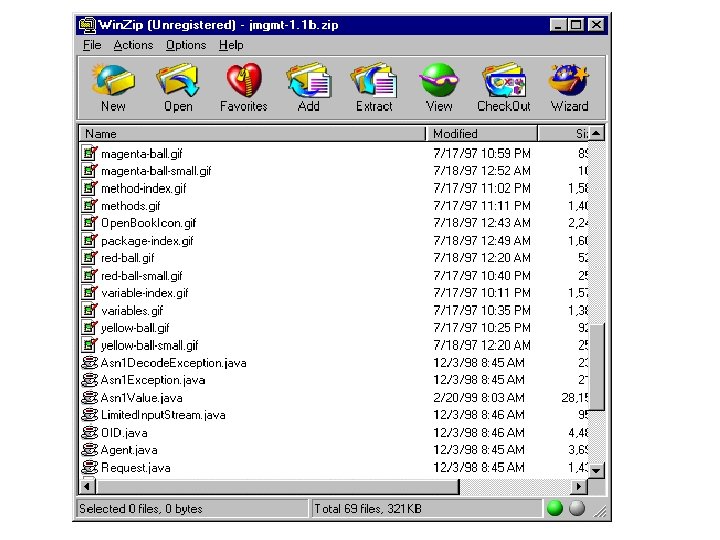
Task: Sort by the Name column header
Action: 252,134
